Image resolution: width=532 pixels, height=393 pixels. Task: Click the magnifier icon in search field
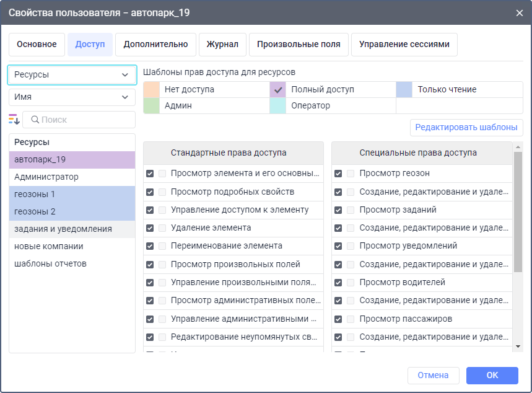(35, 120)
